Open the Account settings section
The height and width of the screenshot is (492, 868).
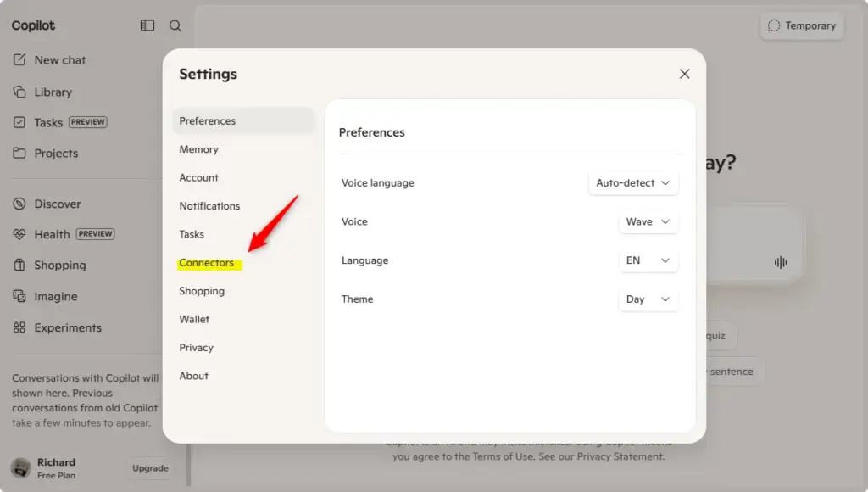[198, 177]
